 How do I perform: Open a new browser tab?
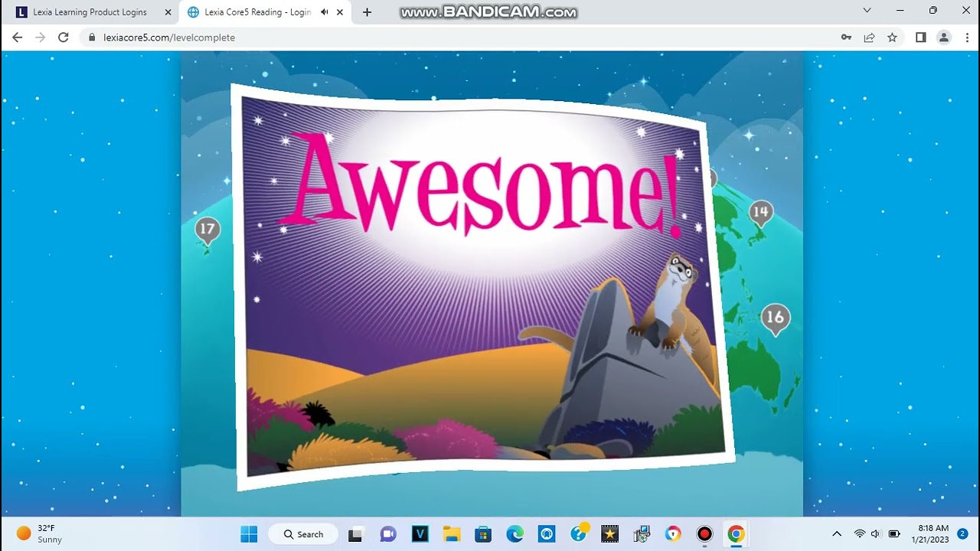(x=367, y=12)
